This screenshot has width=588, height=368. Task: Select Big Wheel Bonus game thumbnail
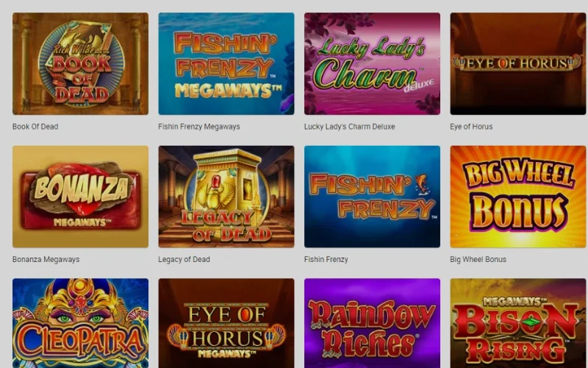(518, 197)
